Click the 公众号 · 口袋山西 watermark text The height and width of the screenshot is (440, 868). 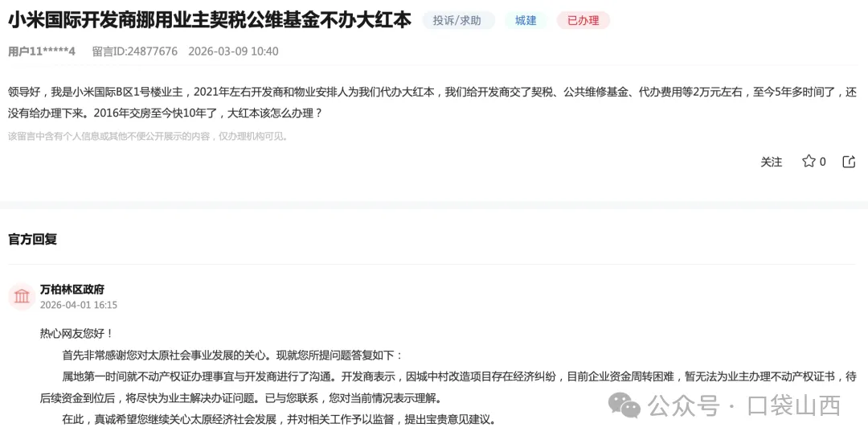[744, 405]
